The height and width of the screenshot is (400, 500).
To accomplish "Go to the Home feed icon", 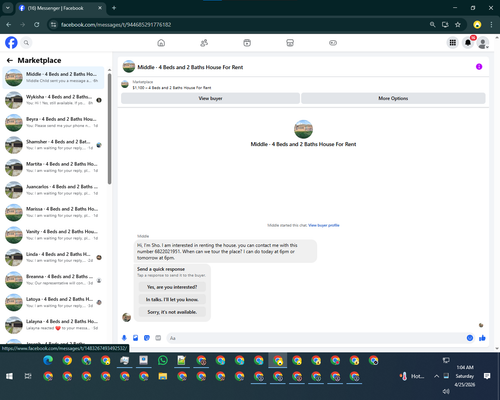I will [161, 43].
